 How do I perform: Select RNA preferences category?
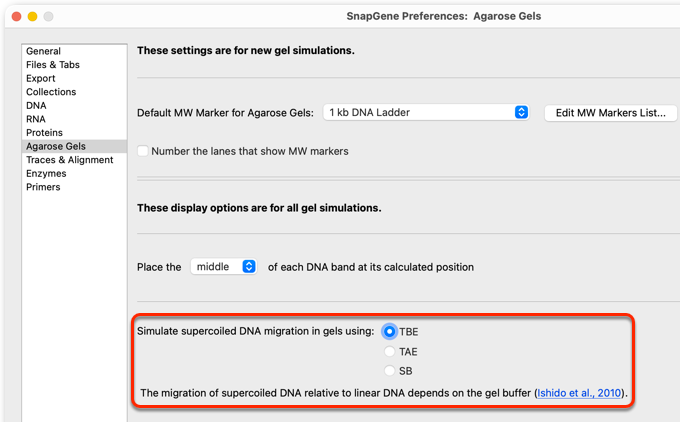click(x=36, y=119)
